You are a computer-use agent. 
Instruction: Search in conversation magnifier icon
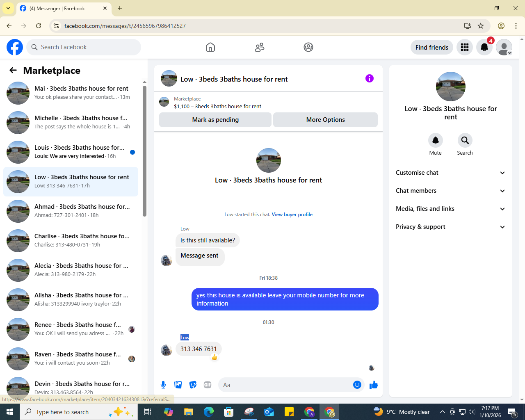point(465,140)
